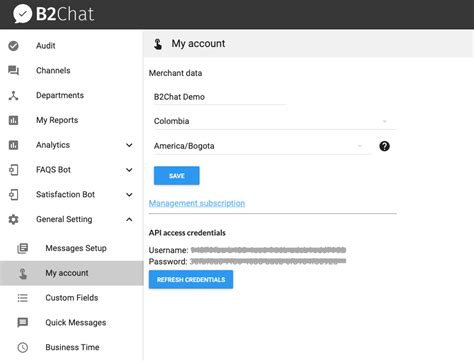Expand the Analytics menu chevron
This screenshot has width=474, height=361.
[x=129, y=145]
